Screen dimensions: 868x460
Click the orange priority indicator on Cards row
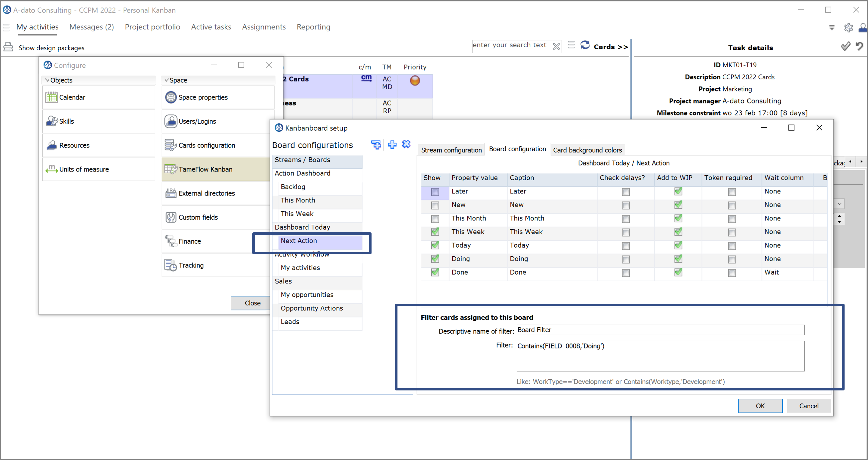(415, 81)
